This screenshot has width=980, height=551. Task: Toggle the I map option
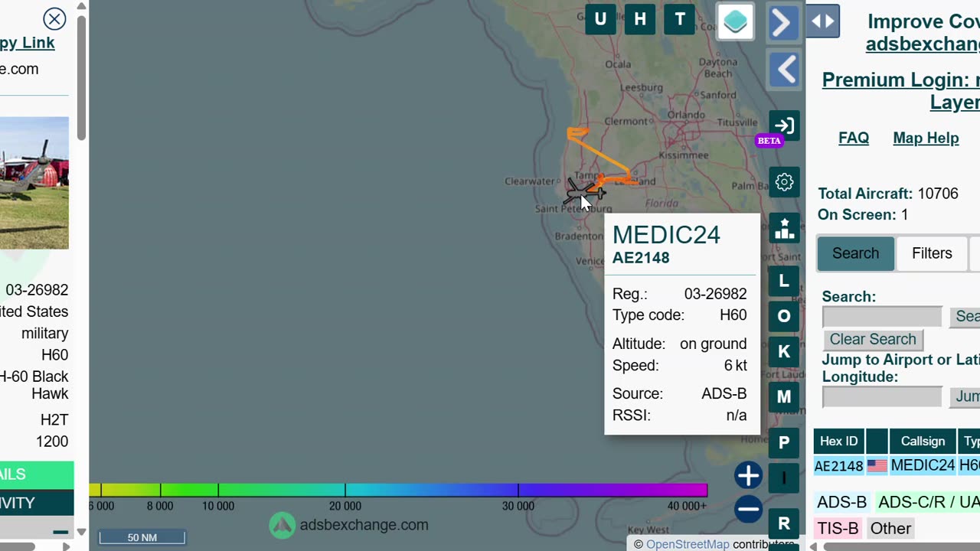coord(784,478)
